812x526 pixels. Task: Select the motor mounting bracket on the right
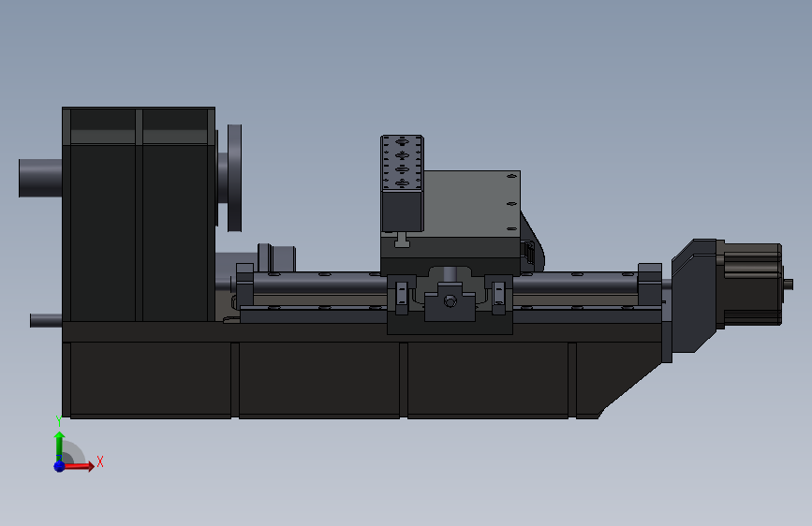pyautogui.click(x=694, y=296)
